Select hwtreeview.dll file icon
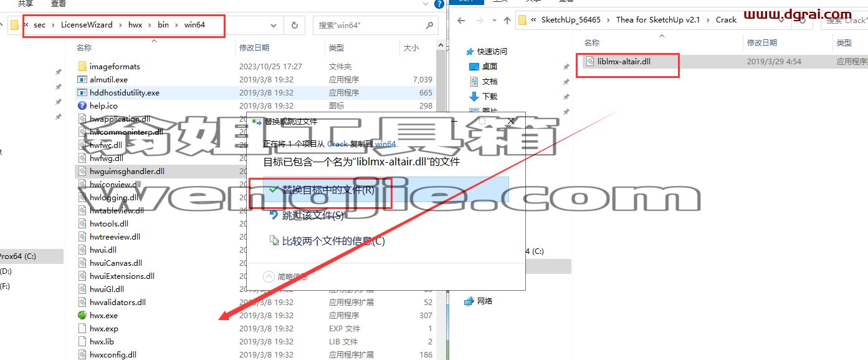This screenshot has width=868, height=360. coord(82,236)
